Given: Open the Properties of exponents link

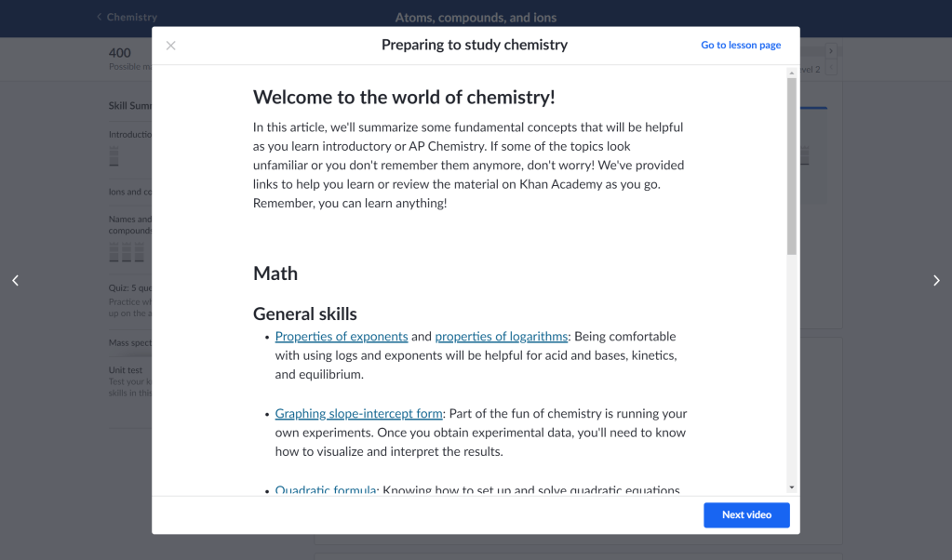Looking at the screenshot, I should (342, 337).
